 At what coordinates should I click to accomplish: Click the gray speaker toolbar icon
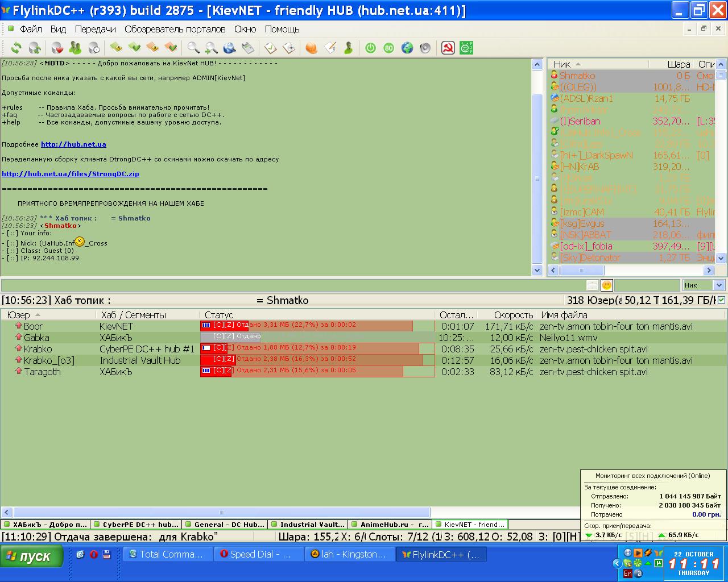pos(425,48)
